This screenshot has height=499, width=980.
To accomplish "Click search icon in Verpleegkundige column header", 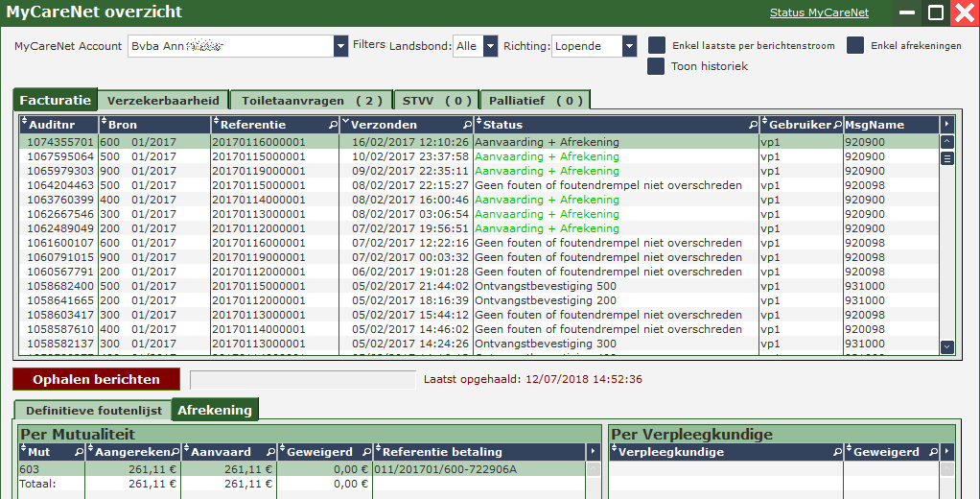I will pyautogui.click(x=837, y=452).
